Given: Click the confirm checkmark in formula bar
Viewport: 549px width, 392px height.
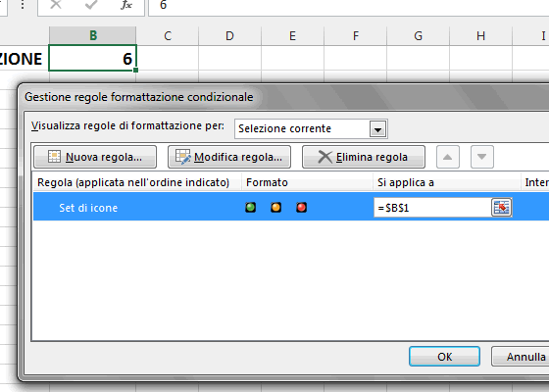Looking at the screenshot, I should [91, 5].
